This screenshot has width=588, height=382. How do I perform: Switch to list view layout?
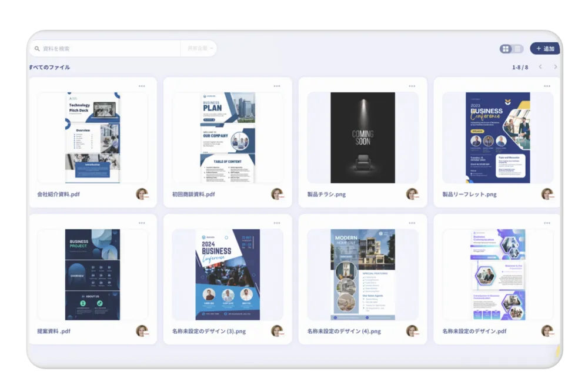pos(517,49)
